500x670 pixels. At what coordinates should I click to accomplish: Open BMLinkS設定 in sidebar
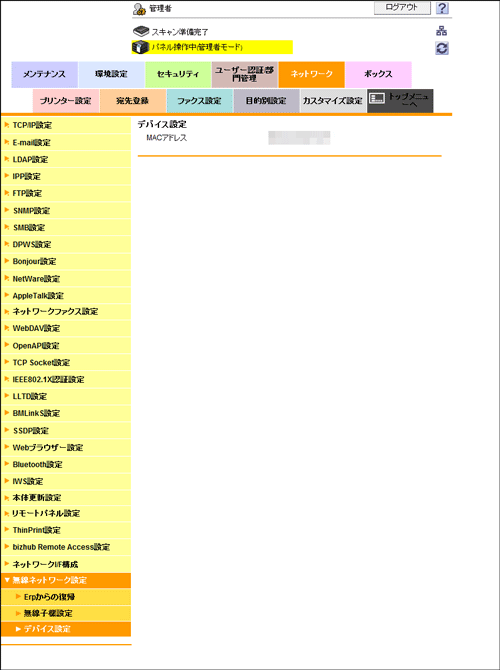click(x=66, y=414)
